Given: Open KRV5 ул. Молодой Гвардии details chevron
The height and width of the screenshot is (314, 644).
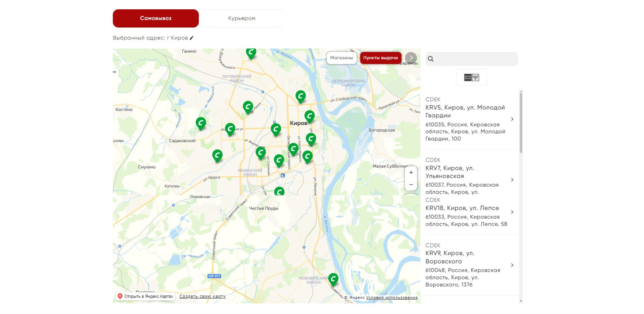Looking at the screenshot, I should [x=512, y=119].
